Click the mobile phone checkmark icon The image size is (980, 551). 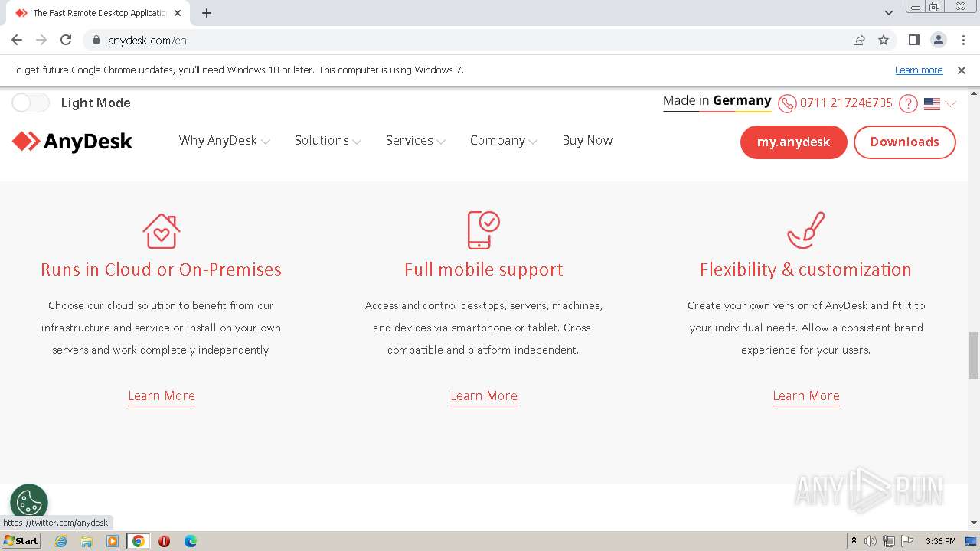[x=484, y=230]
